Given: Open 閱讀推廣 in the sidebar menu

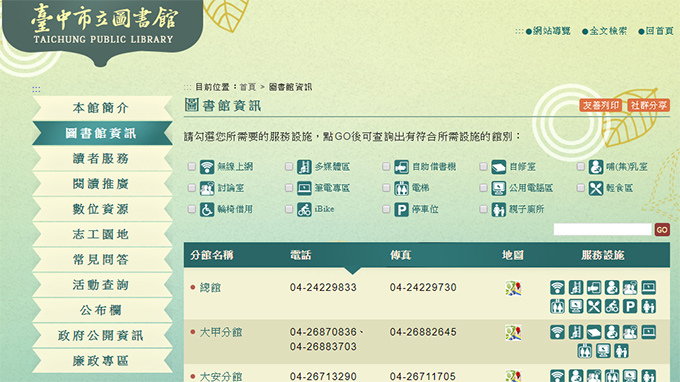Looking at the screenshot, I should point(102,184).
